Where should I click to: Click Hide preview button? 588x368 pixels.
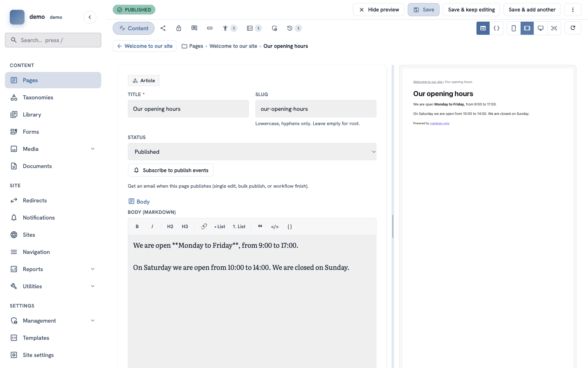pos(379,10)
